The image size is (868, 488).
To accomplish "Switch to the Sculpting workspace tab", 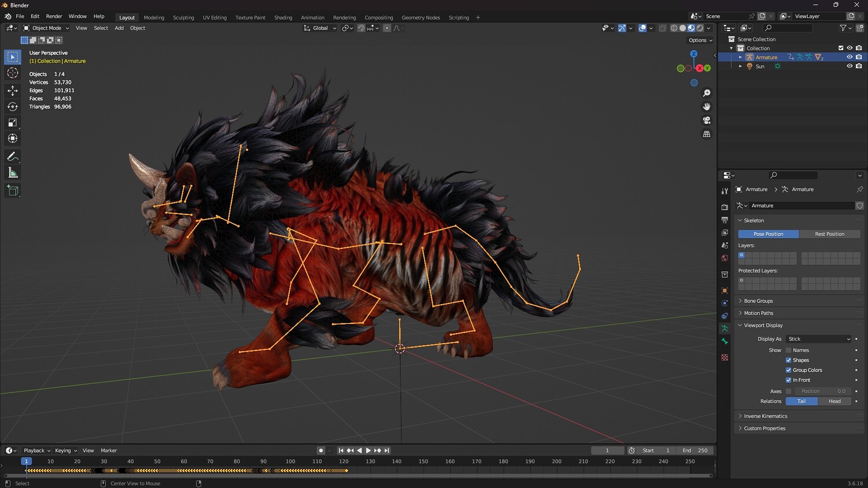I will 183,17.
